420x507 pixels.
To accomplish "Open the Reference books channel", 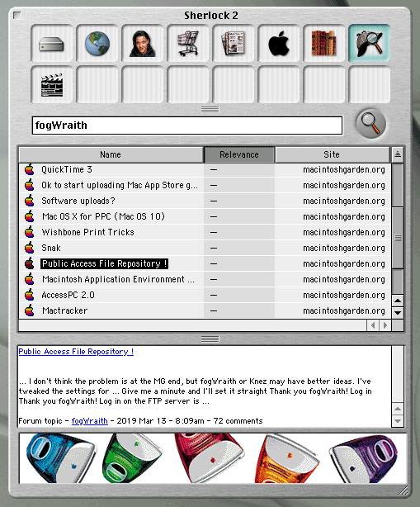I will (x=323, y=43).
